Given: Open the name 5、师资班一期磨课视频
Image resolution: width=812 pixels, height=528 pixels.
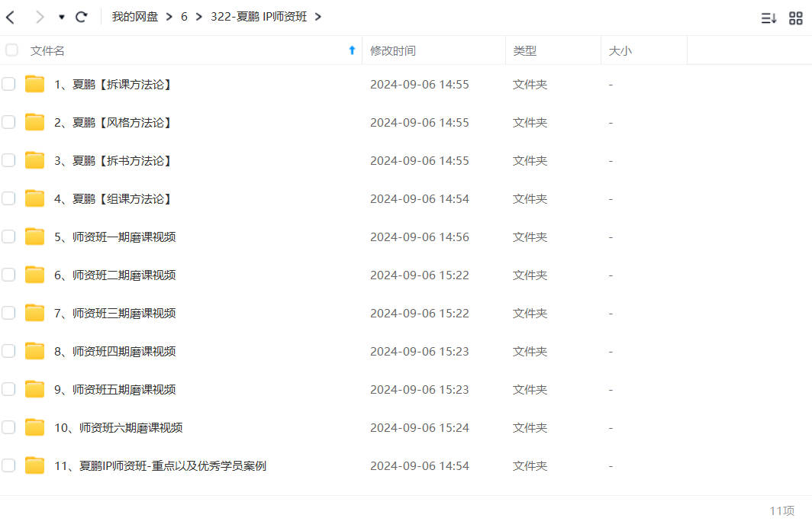Looking at the screenshot, I should pyautogui.click(x=115, y=237).
